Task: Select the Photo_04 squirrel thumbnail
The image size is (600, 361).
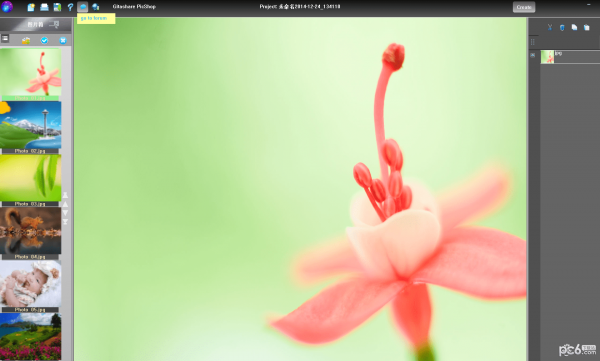Action: [x=31, y=231]
